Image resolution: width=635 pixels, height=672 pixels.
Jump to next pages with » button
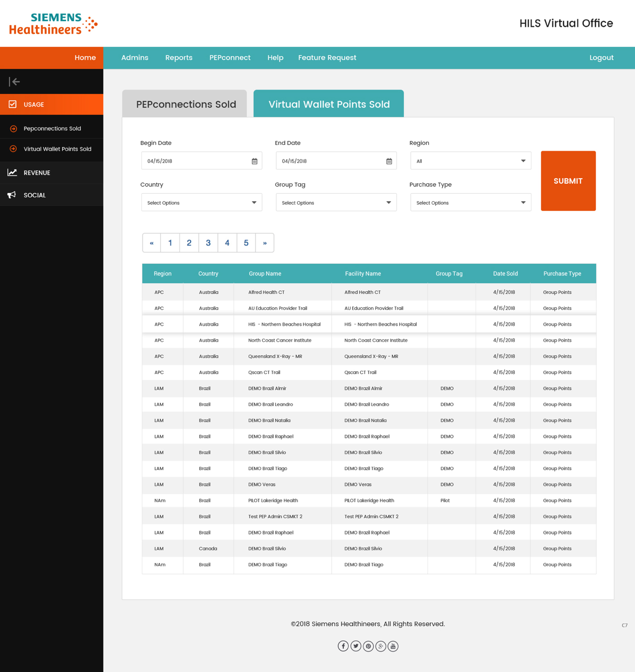[x=265, y=243]
